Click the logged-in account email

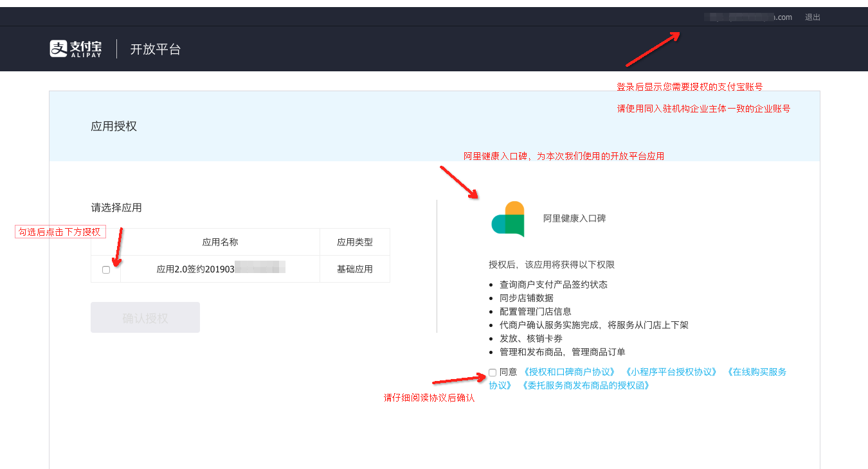click(x=748, y=17)
